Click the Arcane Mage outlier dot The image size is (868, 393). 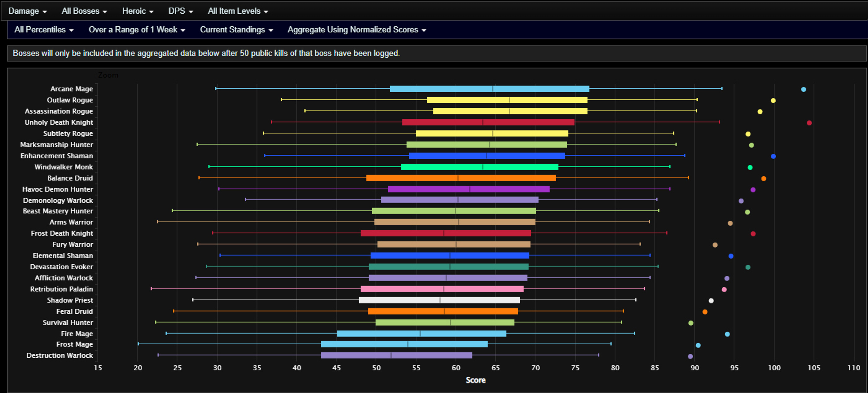coord(803,89)
